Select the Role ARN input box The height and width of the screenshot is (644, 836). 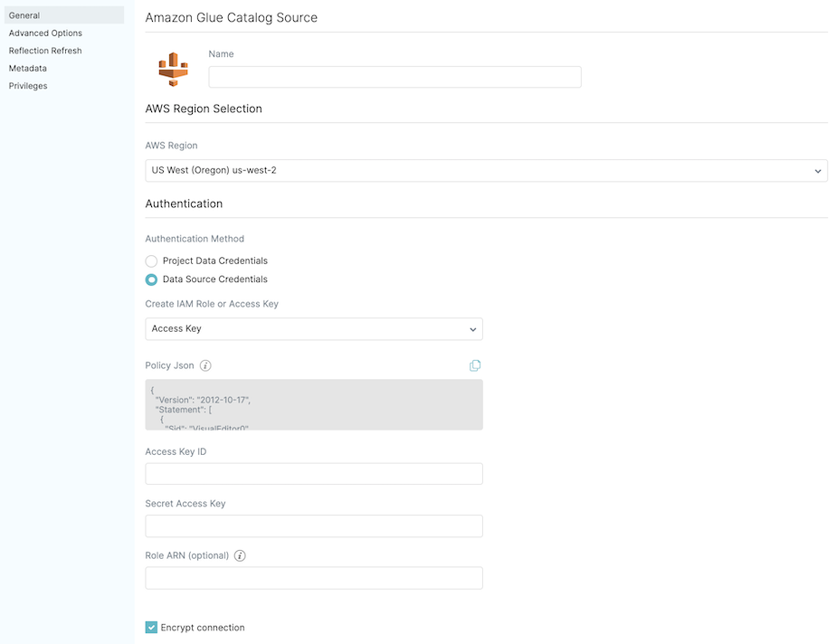313,578
